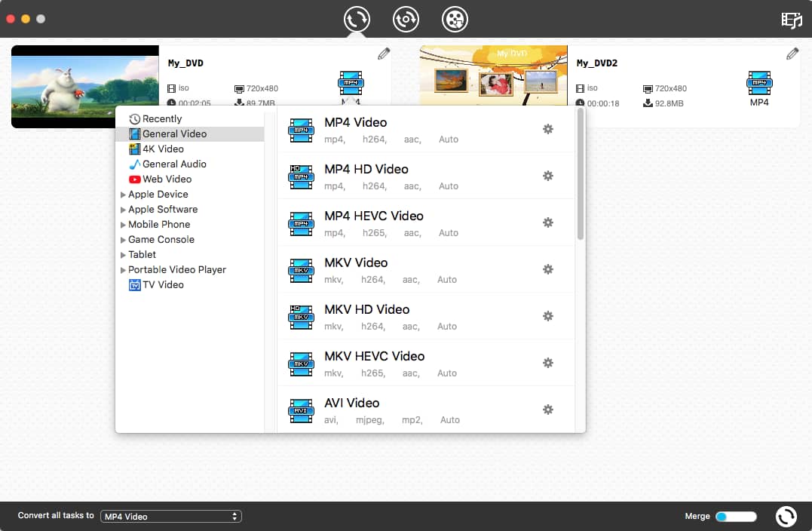Click the My_DVD movie thumbnail preview
This screenshot has height=531, width=812.
pyautogui.click(x=84, y=86)
